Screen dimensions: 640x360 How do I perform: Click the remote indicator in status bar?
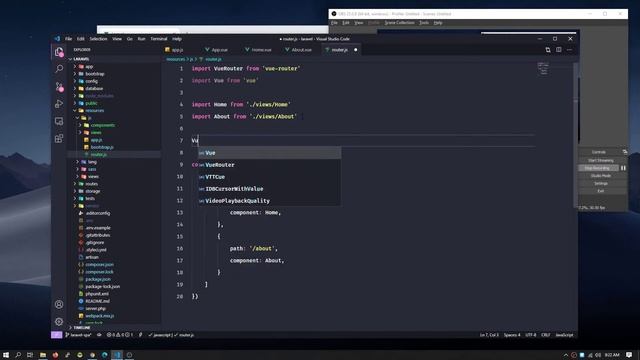point(56,335)
